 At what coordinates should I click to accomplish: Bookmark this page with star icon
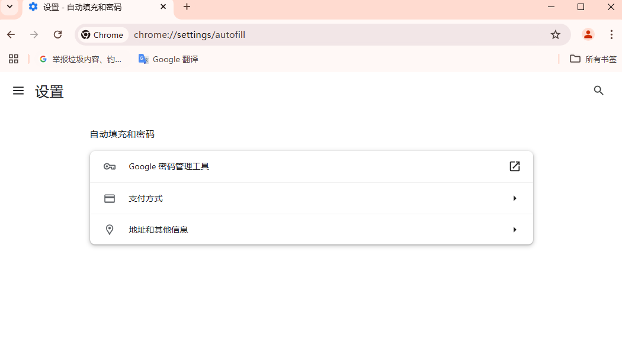coord(556,35)
